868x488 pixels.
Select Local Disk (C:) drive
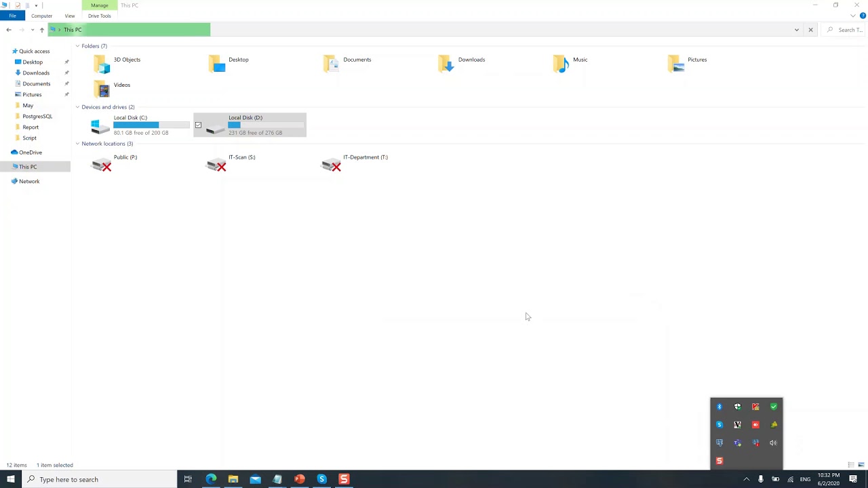click(x=140, y=125)
